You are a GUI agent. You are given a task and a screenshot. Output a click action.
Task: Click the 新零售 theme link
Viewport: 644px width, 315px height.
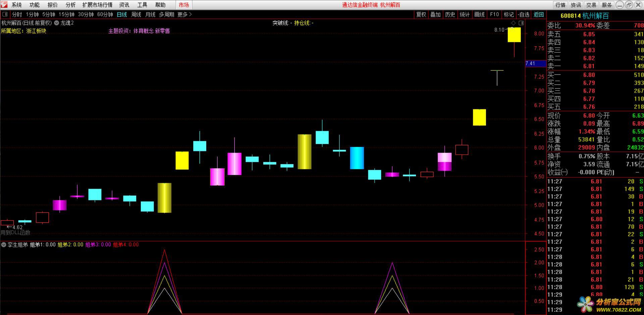click(162, 31)
